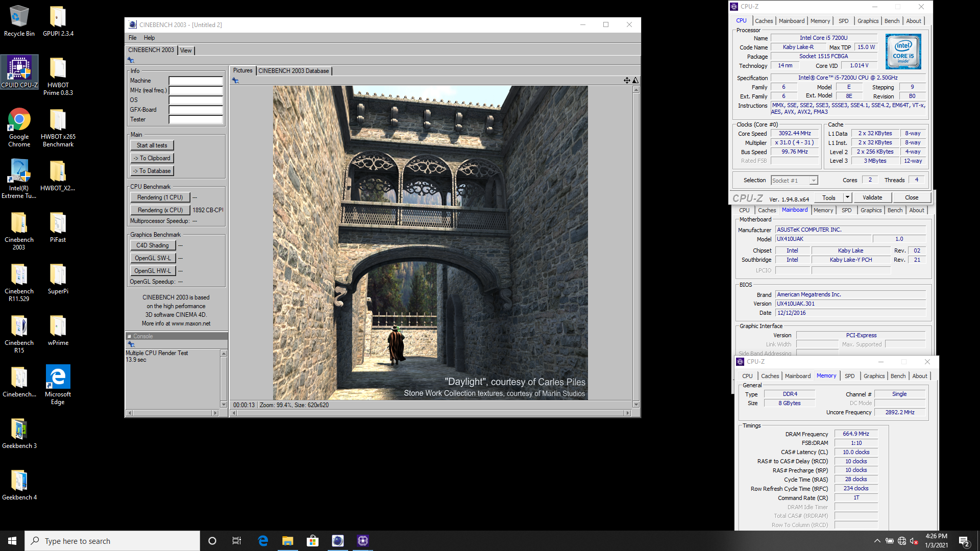Open Bench tab in bottom CPU-Z window
This screenshot has height=551, width=980.
point(898,376)
